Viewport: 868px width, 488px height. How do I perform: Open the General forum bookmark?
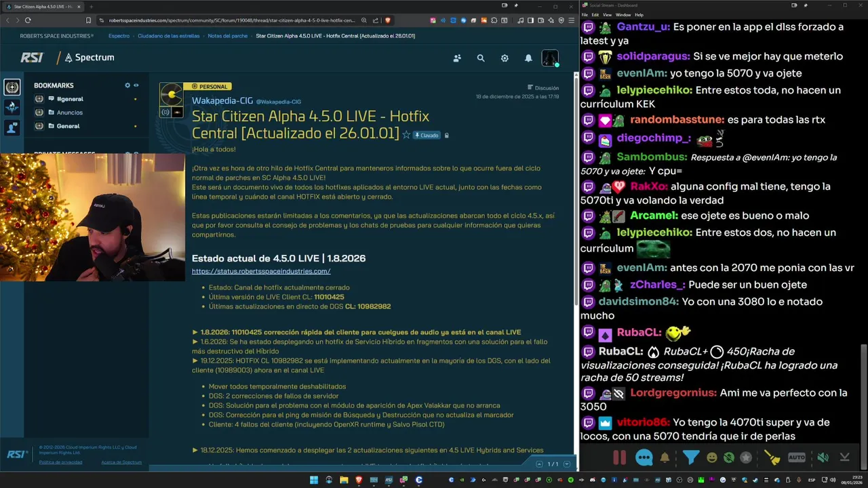pyautogui.click(x=68, y=126)
